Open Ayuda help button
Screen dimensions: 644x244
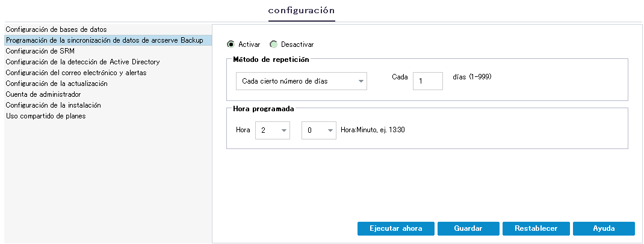[x=604, y=228]
